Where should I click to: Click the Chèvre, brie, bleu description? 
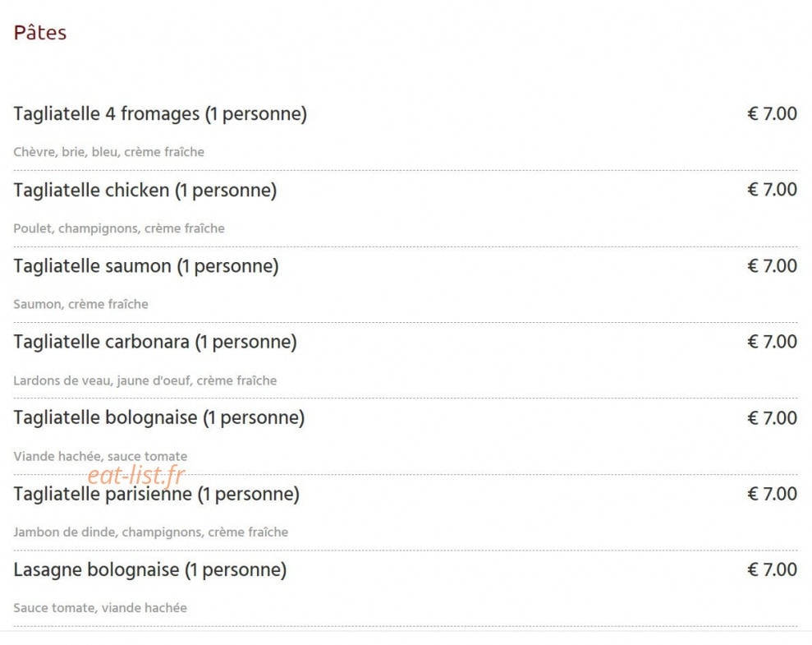tap(108, 152)
